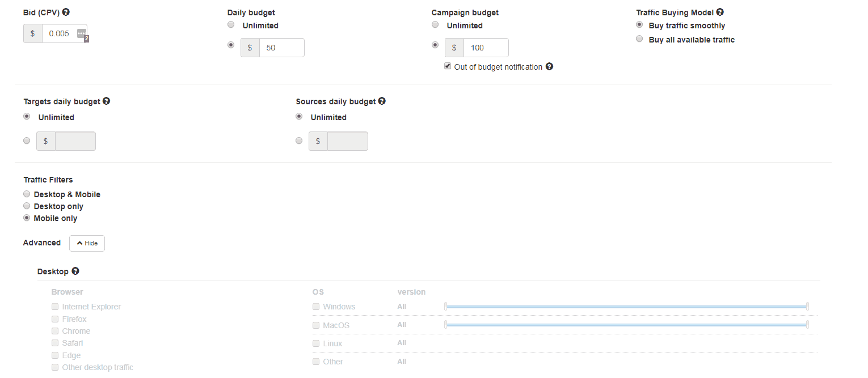
Task: Check the Safari browser checkbox
Action: [55, 343]
